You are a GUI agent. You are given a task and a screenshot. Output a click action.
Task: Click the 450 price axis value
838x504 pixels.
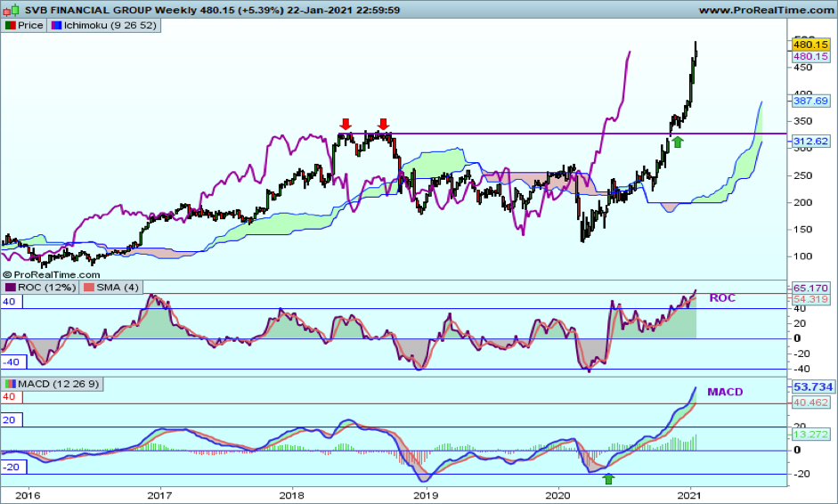802,68
